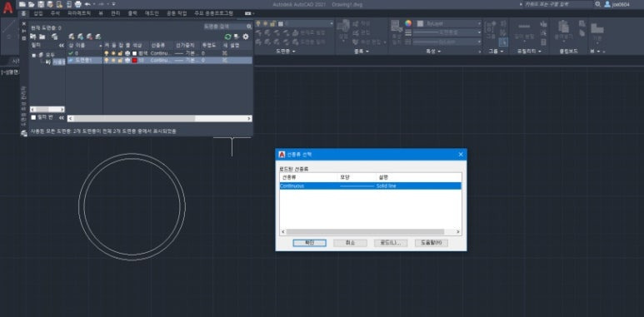Open layer manager settings gear
Viewport: 644px width, 317px height.
[246, 37]
